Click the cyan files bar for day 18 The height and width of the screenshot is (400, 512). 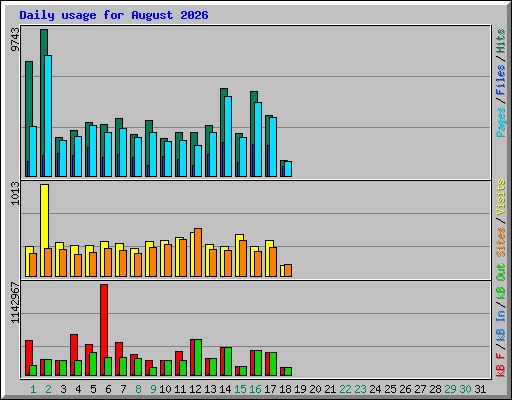[288, 169]
